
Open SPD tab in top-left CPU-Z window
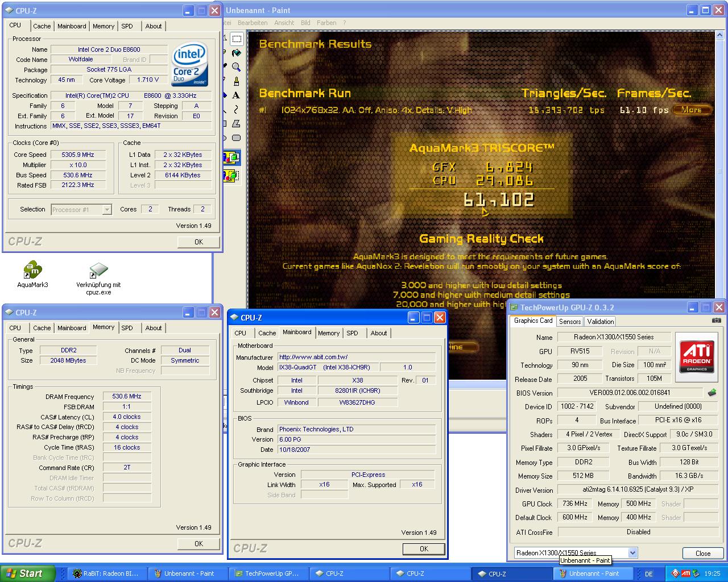coord(127,26)
